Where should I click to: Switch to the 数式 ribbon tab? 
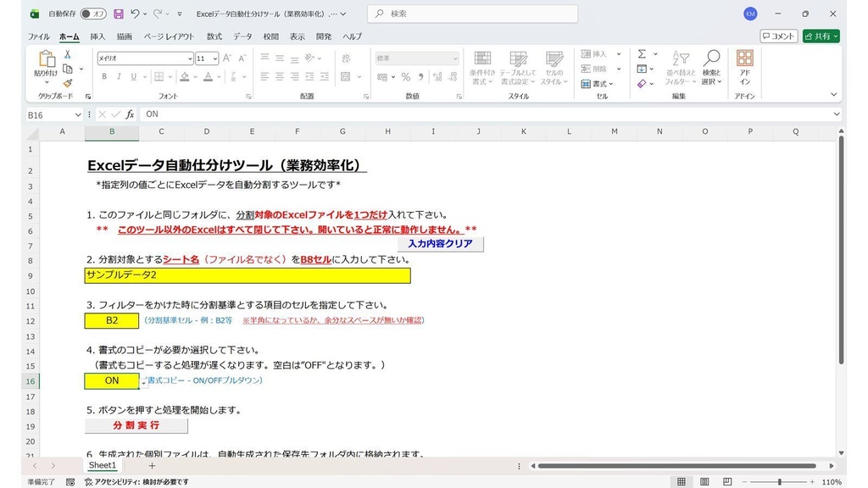(x=213, y=36)
